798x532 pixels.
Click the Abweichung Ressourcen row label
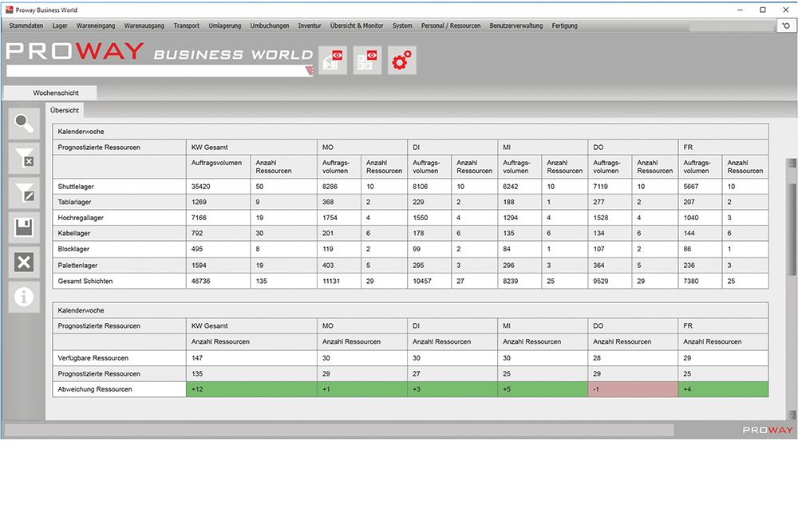click(95, 389)
